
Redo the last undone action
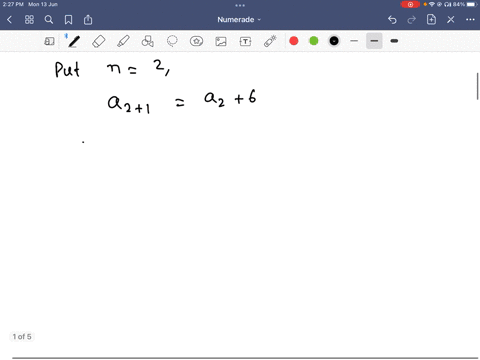click(412, 20)
